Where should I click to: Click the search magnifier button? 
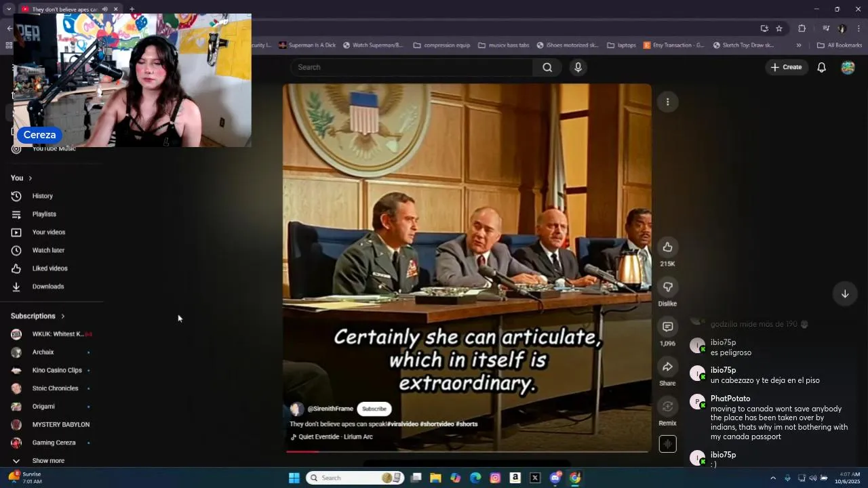(547, 67)
